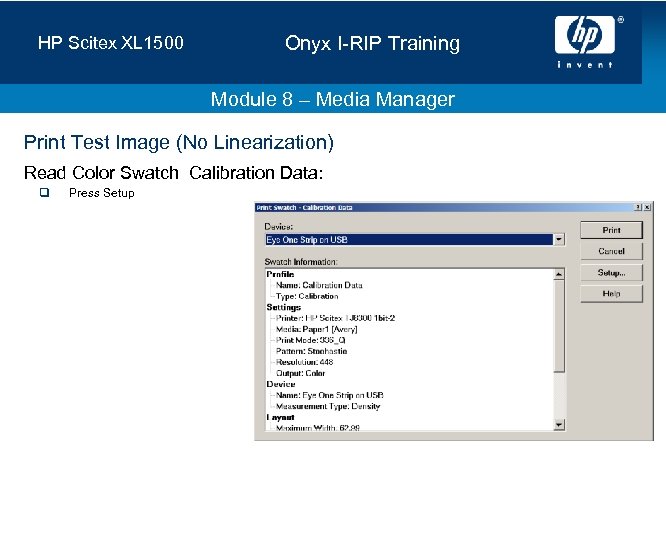Screen dimensions: 666x539
Task: Open the Device dropdown arrow
Action: pos(559,240)
